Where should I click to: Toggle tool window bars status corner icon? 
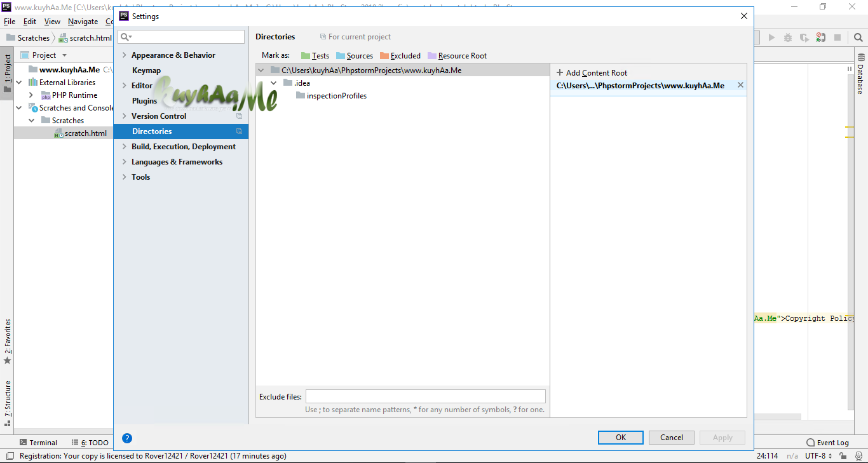pyautogui.click(x=9, y=456)
